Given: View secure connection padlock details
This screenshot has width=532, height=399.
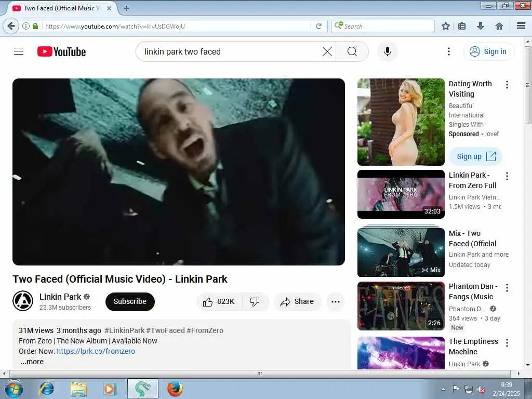Looking at the screenshot, I should pos(35,26).
